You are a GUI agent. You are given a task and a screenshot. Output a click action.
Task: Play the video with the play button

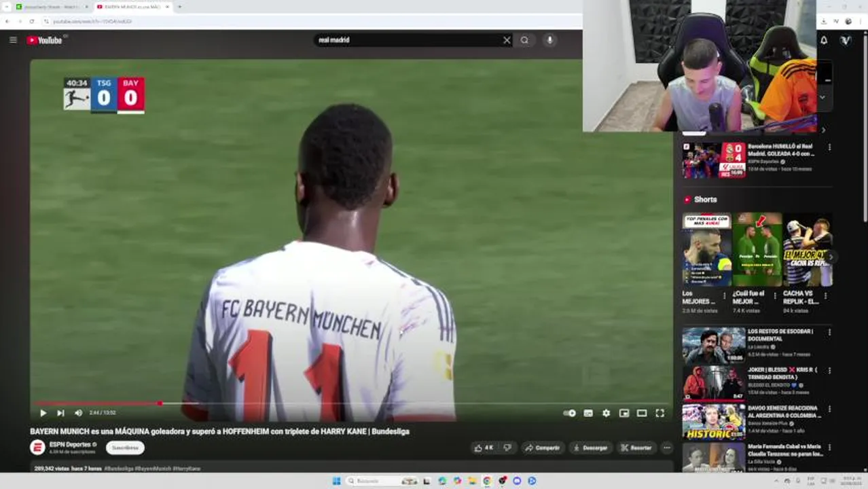43,413
